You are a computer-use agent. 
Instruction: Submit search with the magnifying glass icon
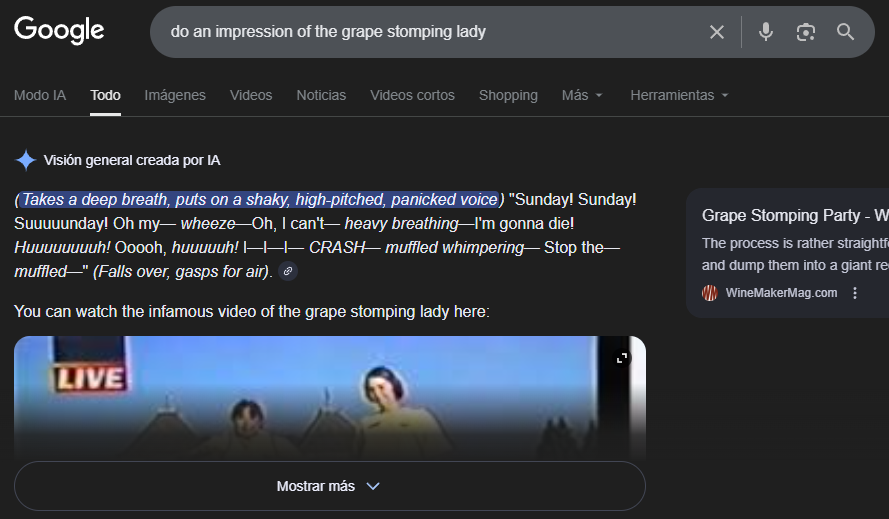click(845, 32)
